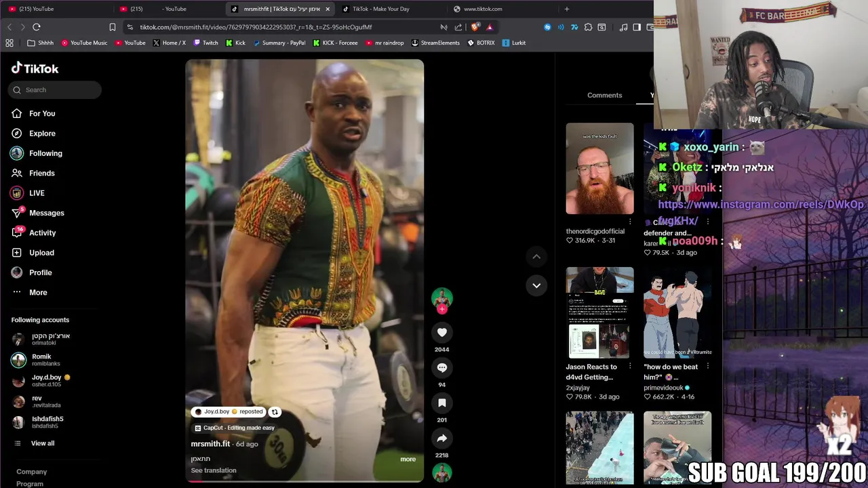
Task: Open mrsmith.fit creator name
Action: coord(210,444)
